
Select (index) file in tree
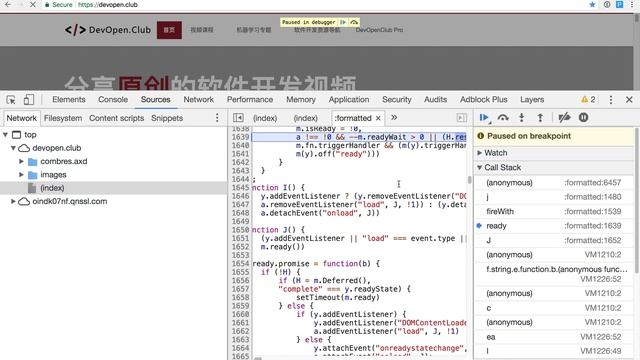(x=52, y=188)
